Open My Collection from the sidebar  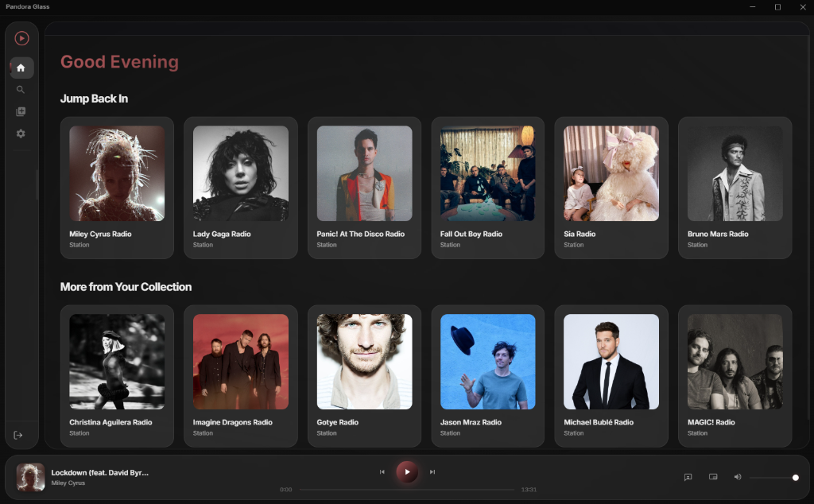coord(21,111)
